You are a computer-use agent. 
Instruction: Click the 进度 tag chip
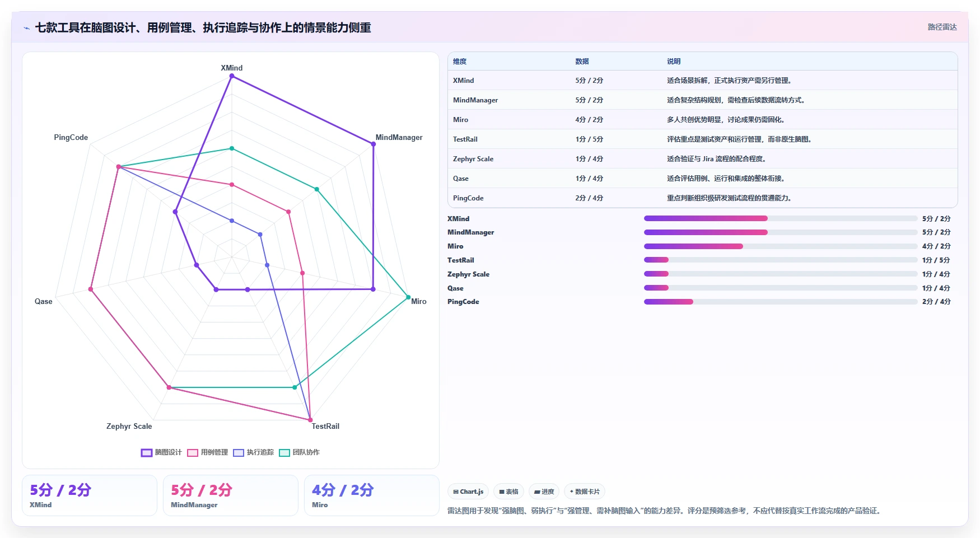544,492
